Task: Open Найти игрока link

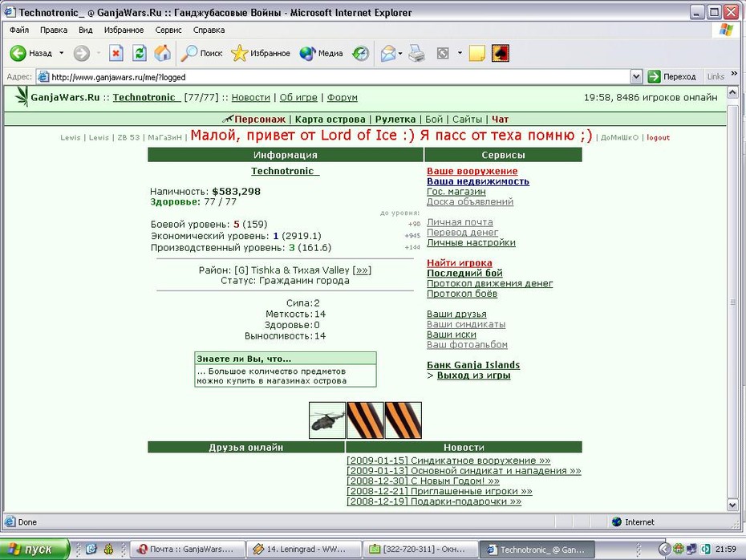Action: [459, 262]
